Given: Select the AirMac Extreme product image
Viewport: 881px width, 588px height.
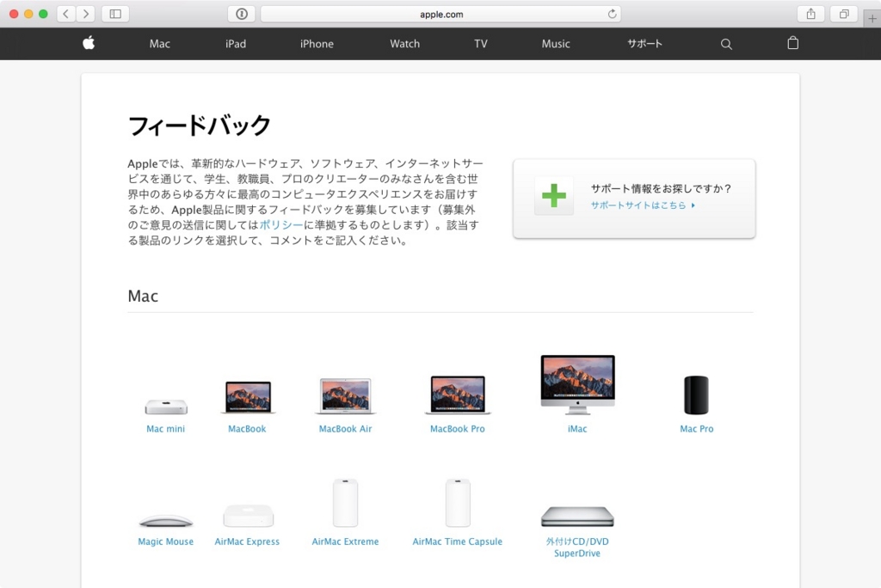Looking at the screenshot, I should [346, 503].
